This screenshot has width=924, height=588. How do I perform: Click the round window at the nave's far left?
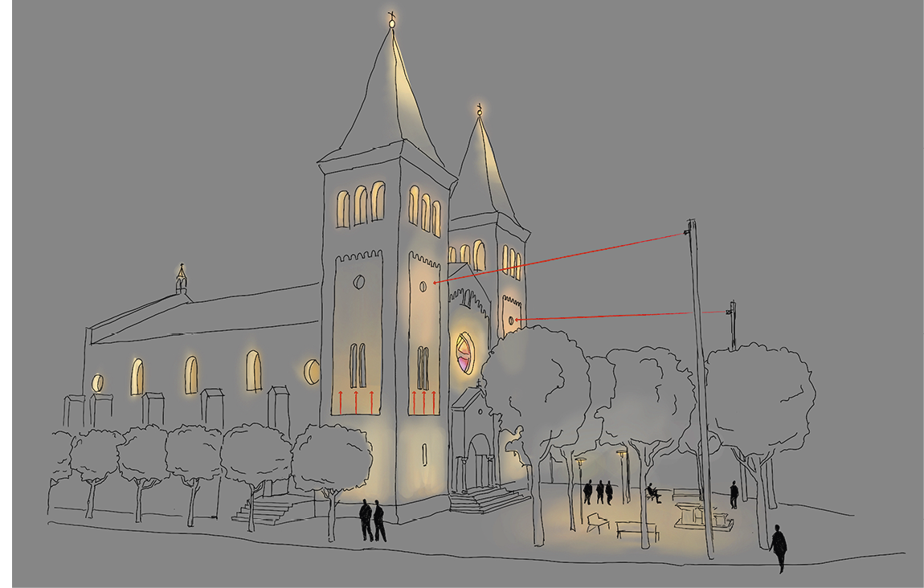tap(97, 382)
